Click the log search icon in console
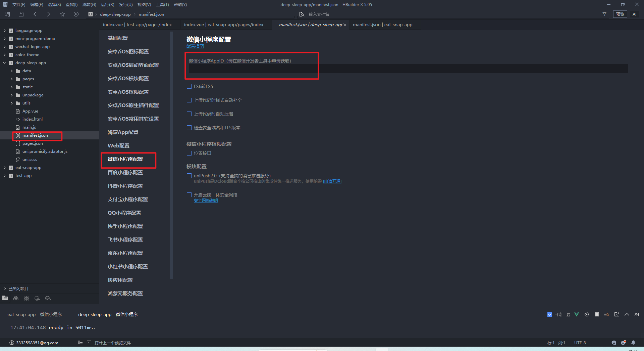 click(606, 314)
